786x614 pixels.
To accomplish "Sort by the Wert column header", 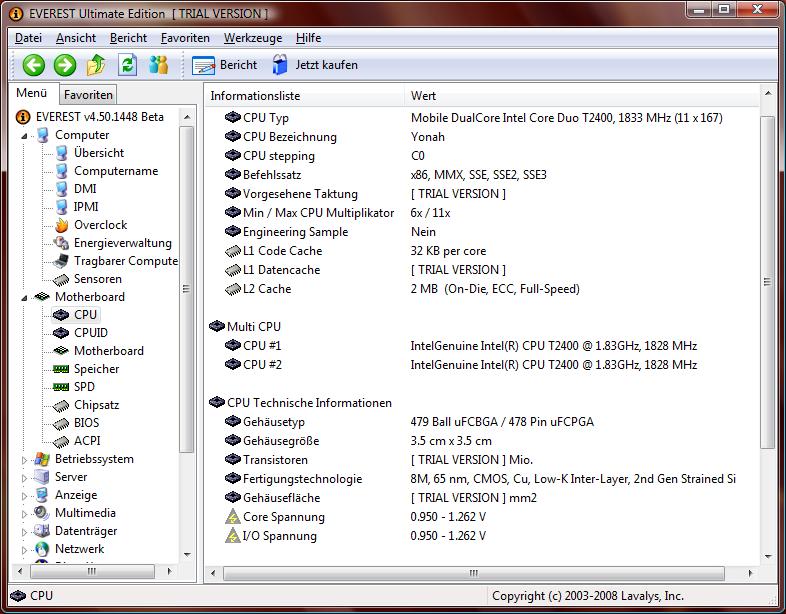I will [x=582, y=96].
